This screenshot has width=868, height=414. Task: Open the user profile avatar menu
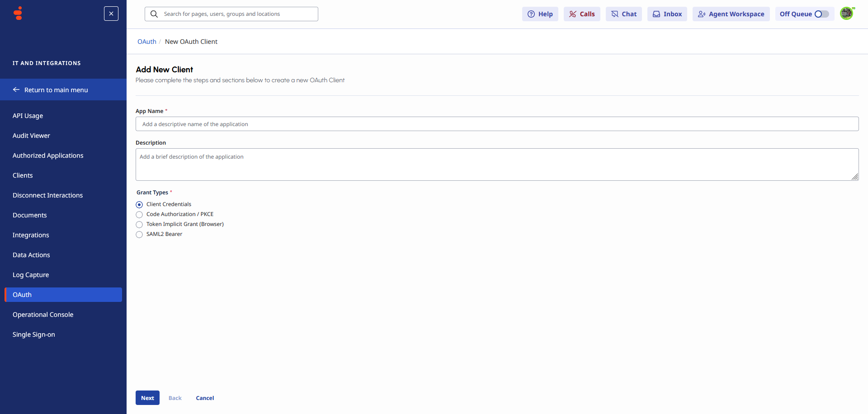coord(847,13)
